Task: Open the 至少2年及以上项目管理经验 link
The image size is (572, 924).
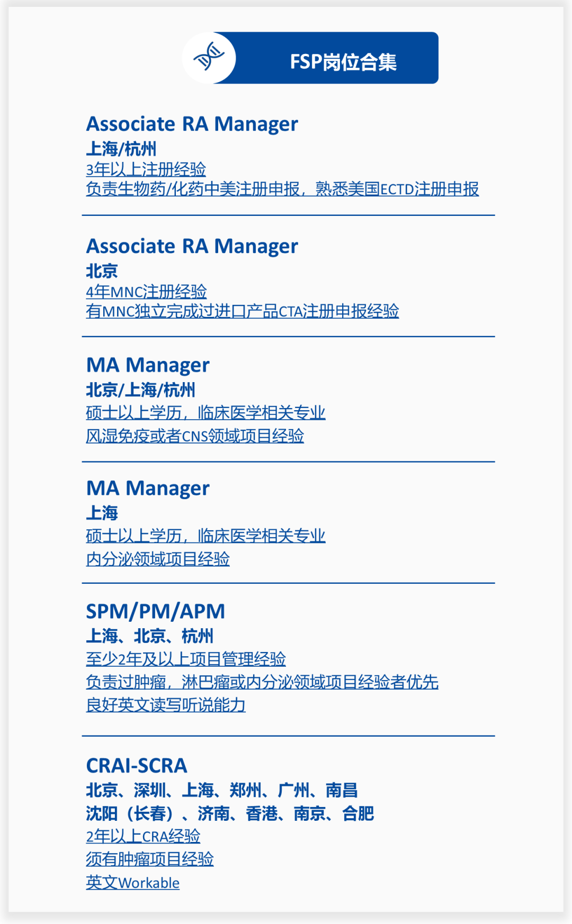Action: coord(186,659)
